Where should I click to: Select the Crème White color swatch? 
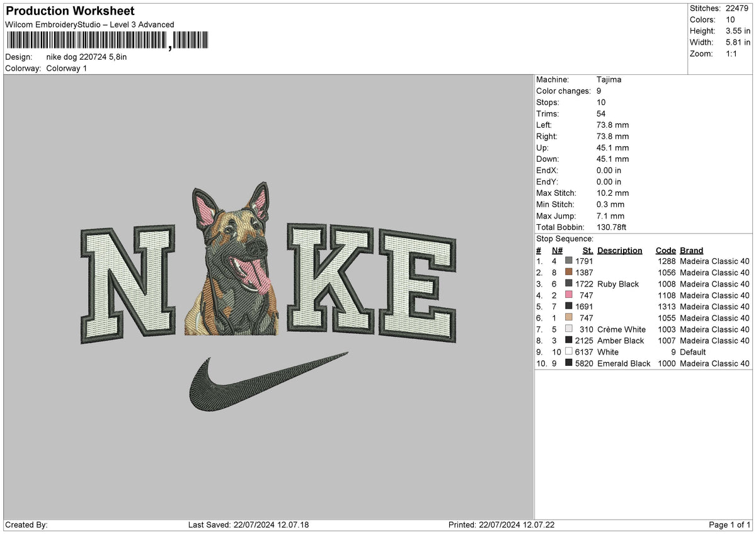[569, 329]
